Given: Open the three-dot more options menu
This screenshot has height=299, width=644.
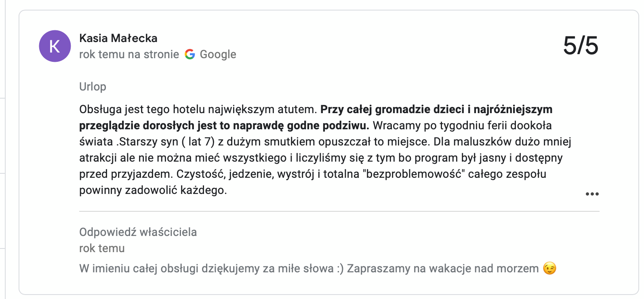Looking at the screenshot, I should point(592,194).
